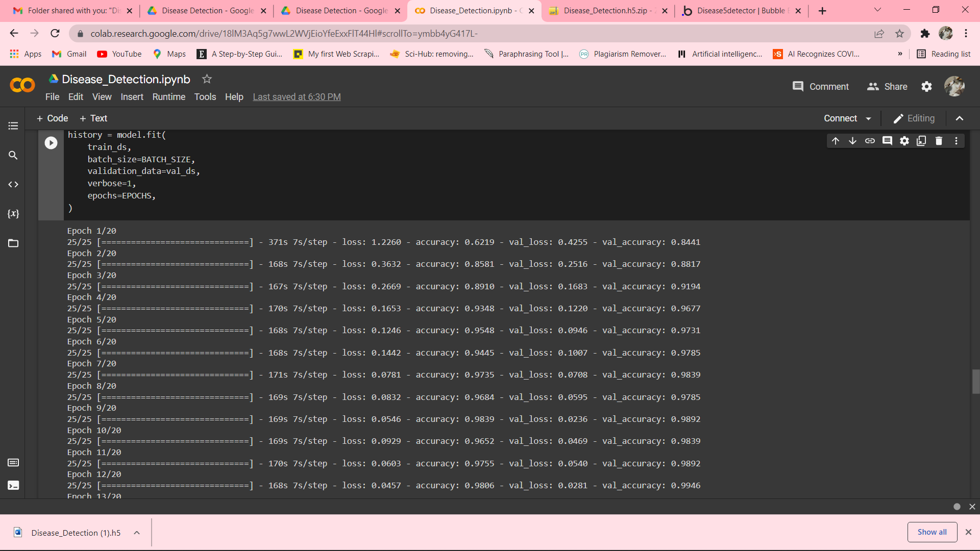Delete the current cell with trash icon
This screenshot has width=980, height=551.
tap(939, 141)
